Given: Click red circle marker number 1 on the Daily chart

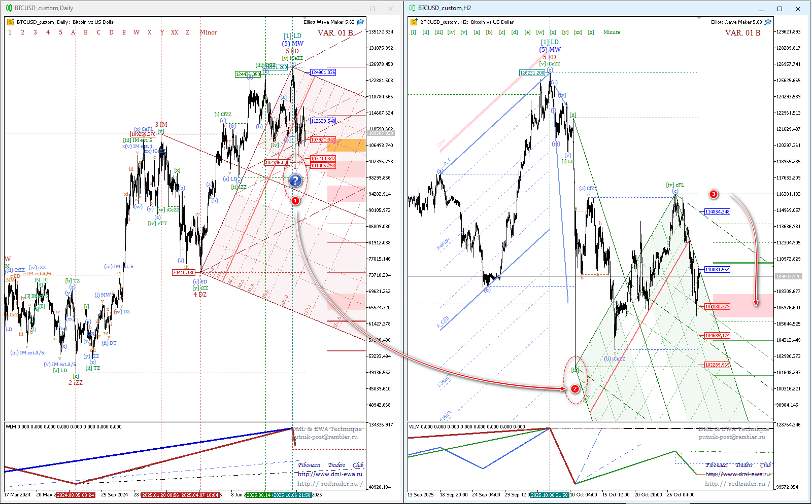Looking at the screenshot, I should 295,201.
